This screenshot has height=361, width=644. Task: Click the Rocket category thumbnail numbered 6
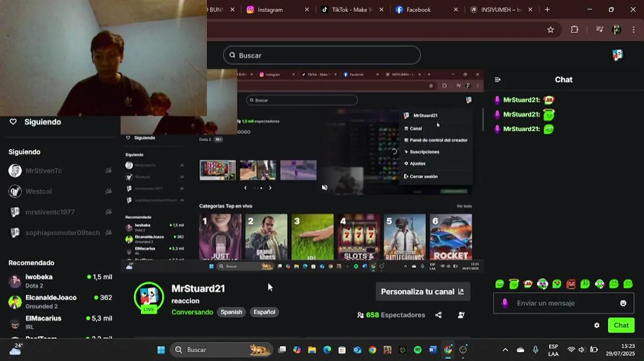click(451, 237)
